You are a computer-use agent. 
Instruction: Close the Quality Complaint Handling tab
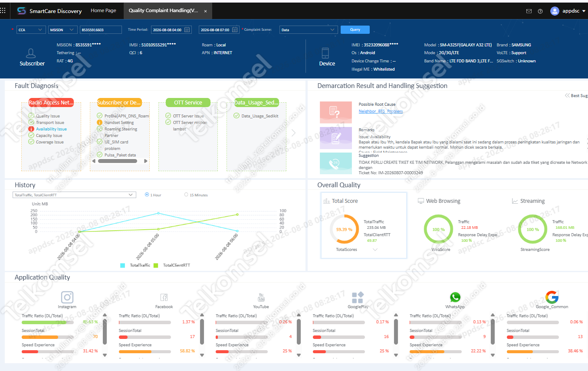click(x=205, y=11)
